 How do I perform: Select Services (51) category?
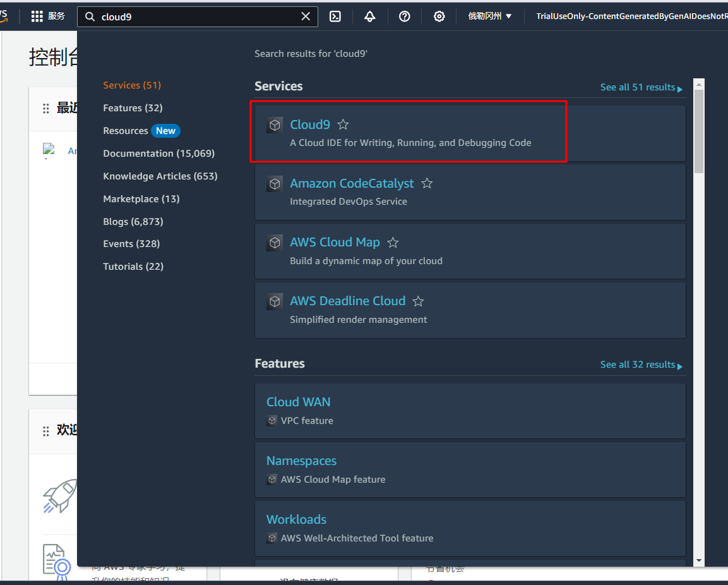132,85
